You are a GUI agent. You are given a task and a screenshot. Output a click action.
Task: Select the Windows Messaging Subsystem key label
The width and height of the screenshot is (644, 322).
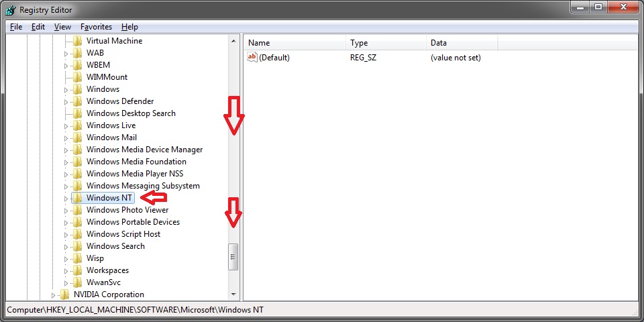[x=143, y=186]
